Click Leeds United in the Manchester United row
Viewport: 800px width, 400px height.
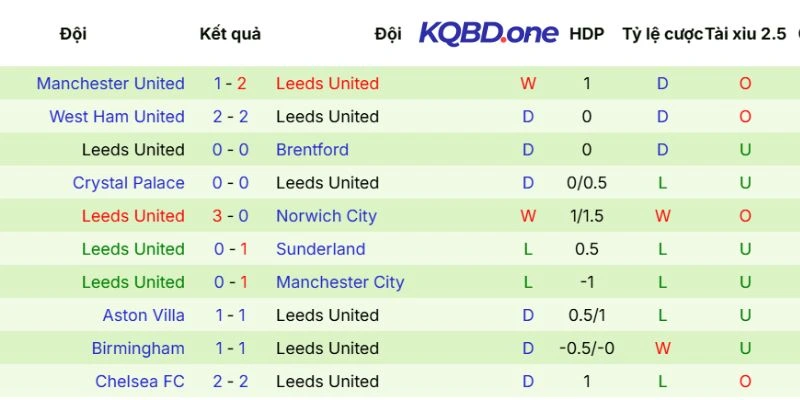tap(327, 84)
